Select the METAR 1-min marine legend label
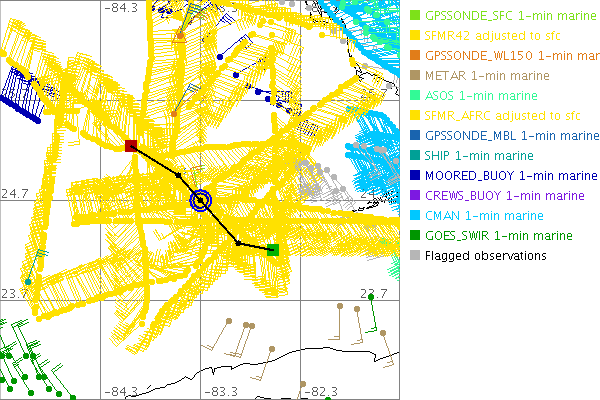This screenshot has height=400, width=600. click(x=479, y=76)
